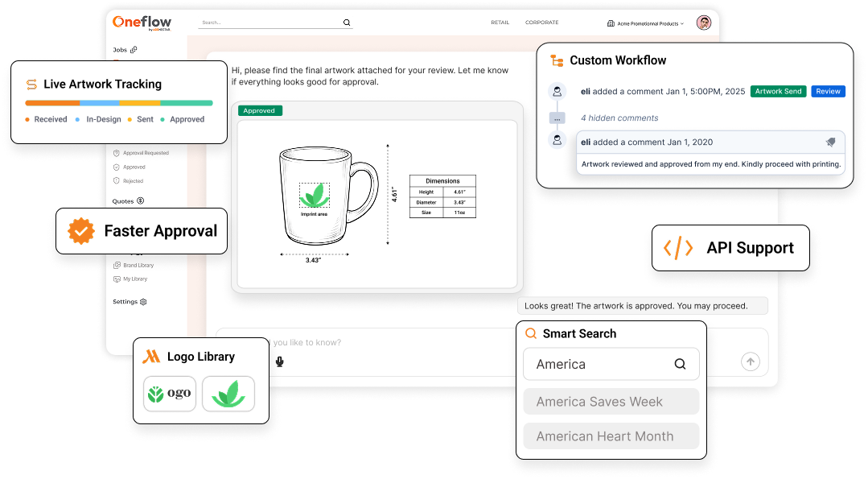Click the microphone icon in the message bar
The width and height of the screenshot is (868, 479).
(279, 361)
